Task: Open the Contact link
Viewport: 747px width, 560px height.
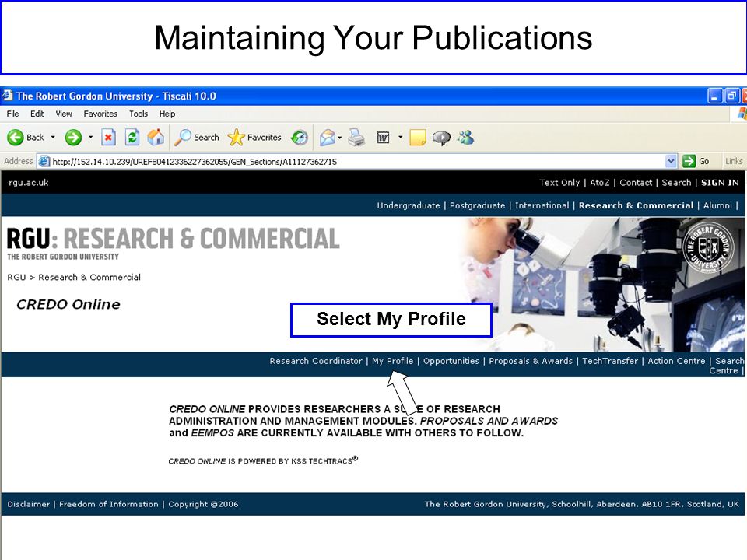Action: (x=636, y=183)
